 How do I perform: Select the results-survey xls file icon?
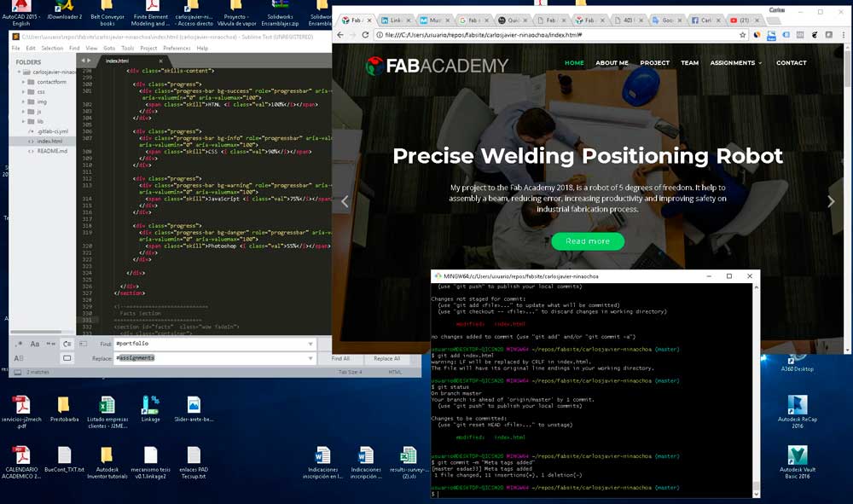pyautogui.click(x=409, y=462)
